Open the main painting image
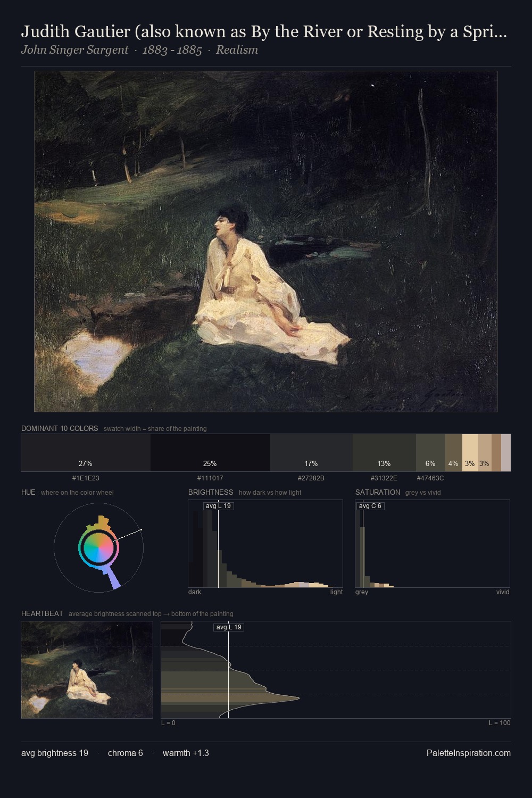The image size is (532, 798). pyautogui.click(x=266, y=242)
